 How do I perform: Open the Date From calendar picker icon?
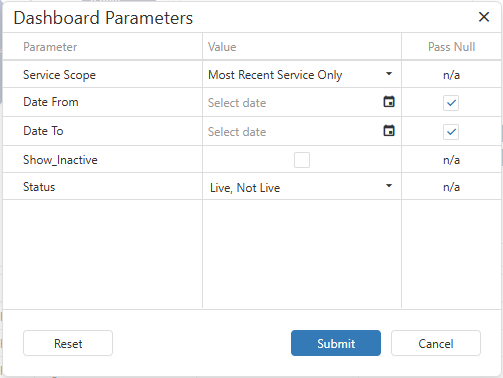(389, 102)
